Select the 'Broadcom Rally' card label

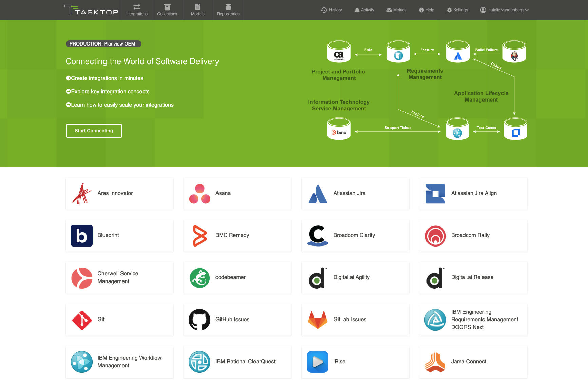470,235
